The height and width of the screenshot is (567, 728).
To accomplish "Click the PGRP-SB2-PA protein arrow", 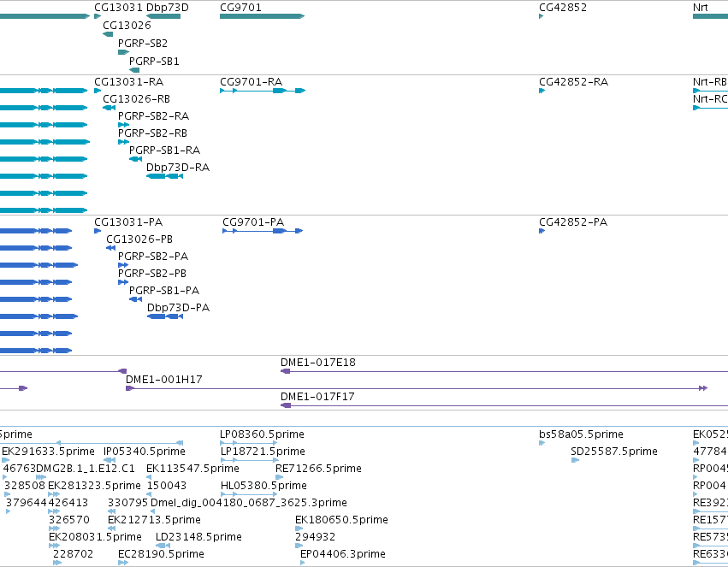I will click(123, 265).
